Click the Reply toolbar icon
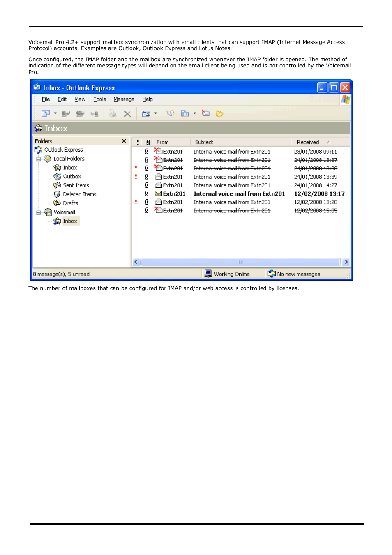The width and height of the screenshot is (392, 555). click(x=66, y=114)
